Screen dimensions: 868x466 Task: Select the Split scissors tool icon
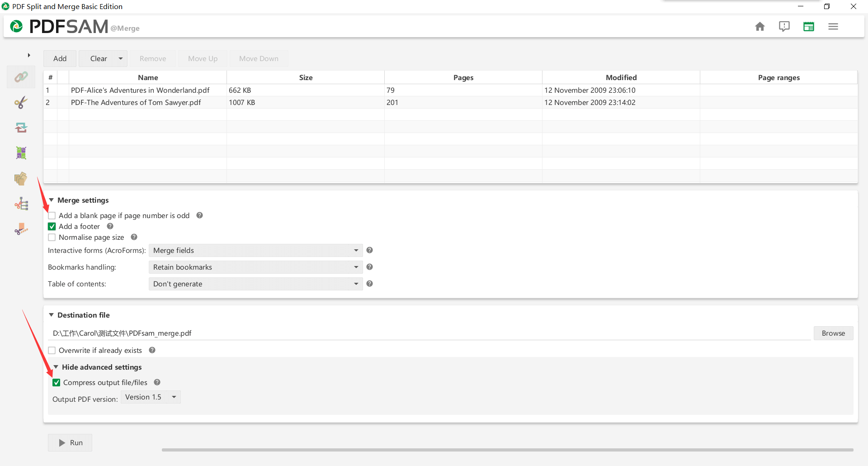[21, 103]
